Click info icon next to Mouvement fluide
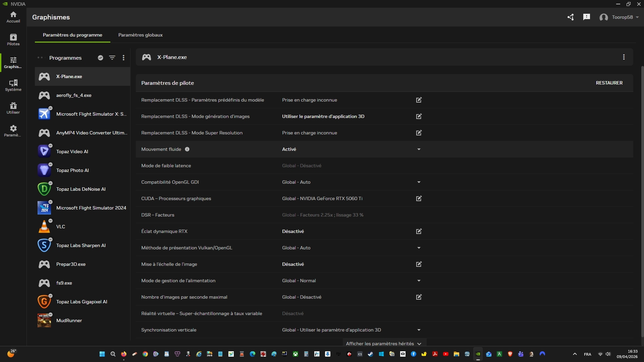 pos(187,149)
